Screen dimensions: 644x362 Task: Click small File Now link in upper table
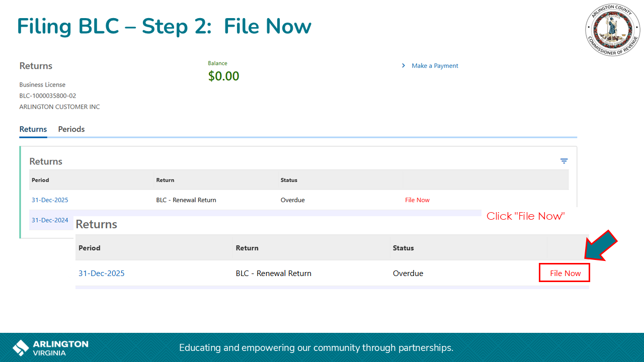pyautogui.click(x=417, y=200)
